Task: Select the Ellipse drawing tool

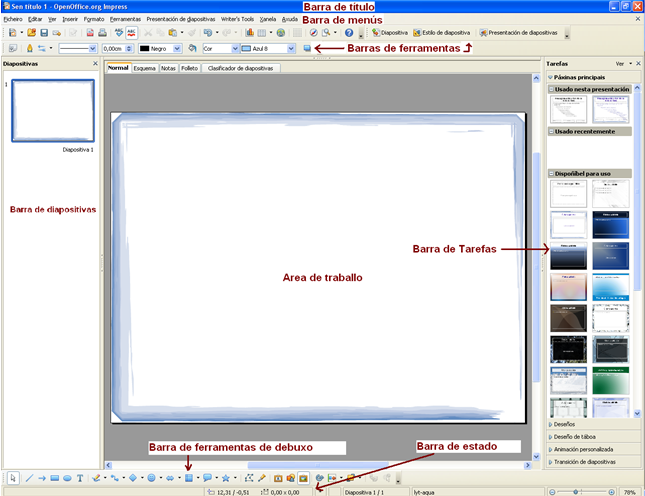Action: (x=67, y=478)
